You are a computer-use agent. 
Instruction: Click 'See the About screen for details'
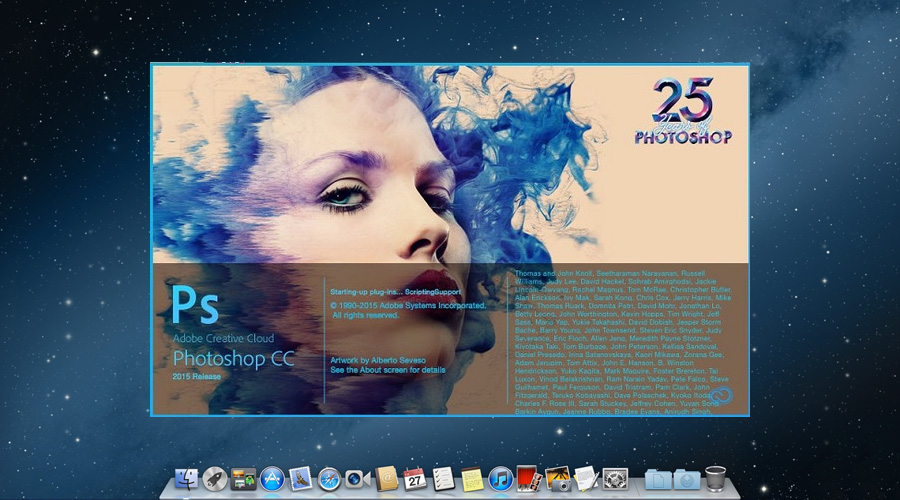387,370
